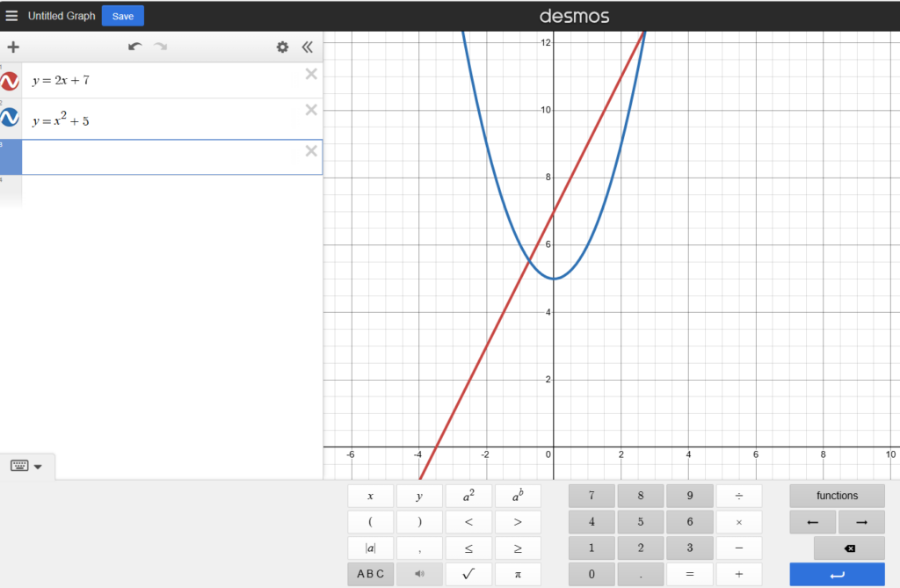
Task: Tap the equals key
Action: pos(690,574)
